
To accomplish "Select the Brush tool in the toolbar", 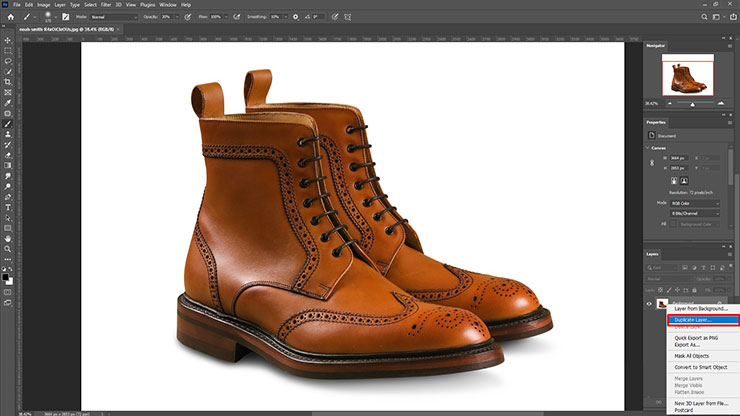I will point(8,123).
